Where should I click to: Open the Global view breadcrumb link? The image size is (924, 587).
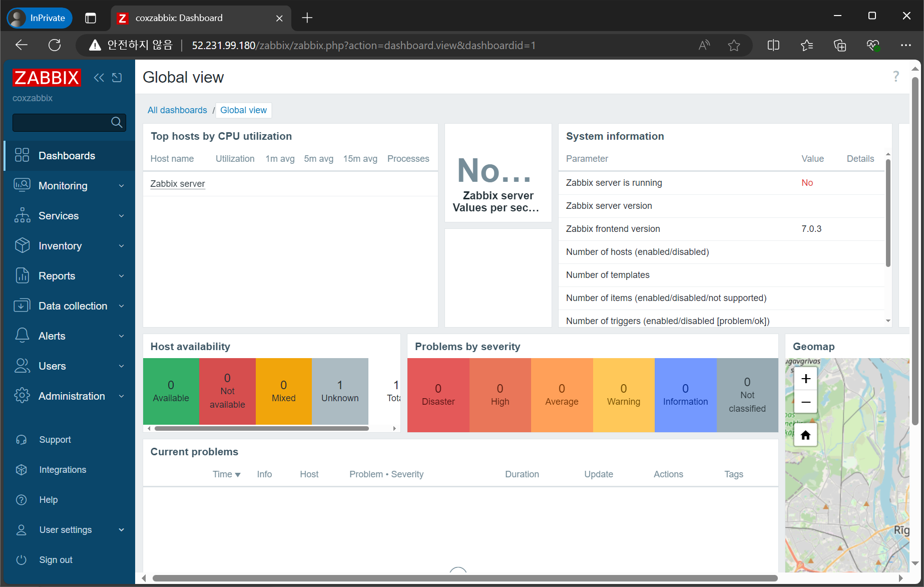point(243,110)
